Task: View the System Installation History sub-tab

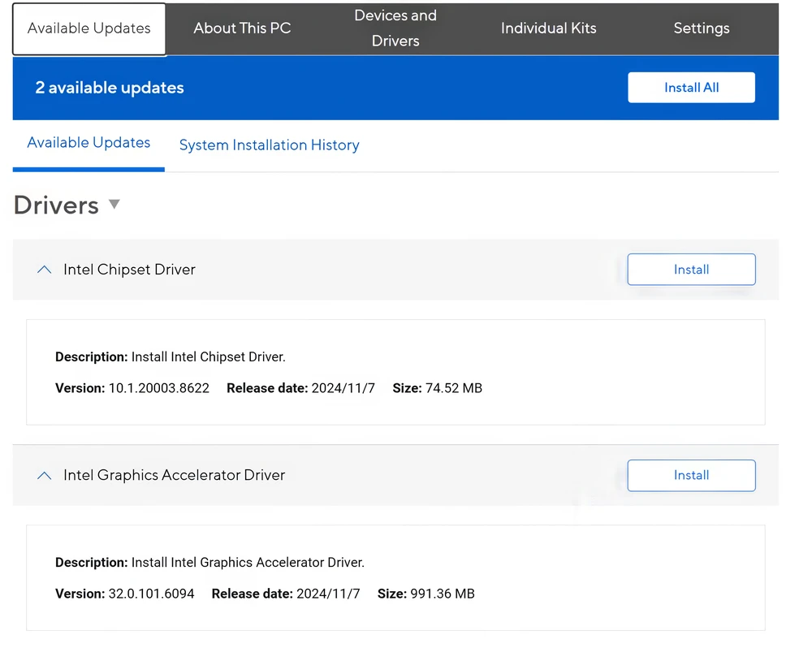Action: [x=269, y=145]
